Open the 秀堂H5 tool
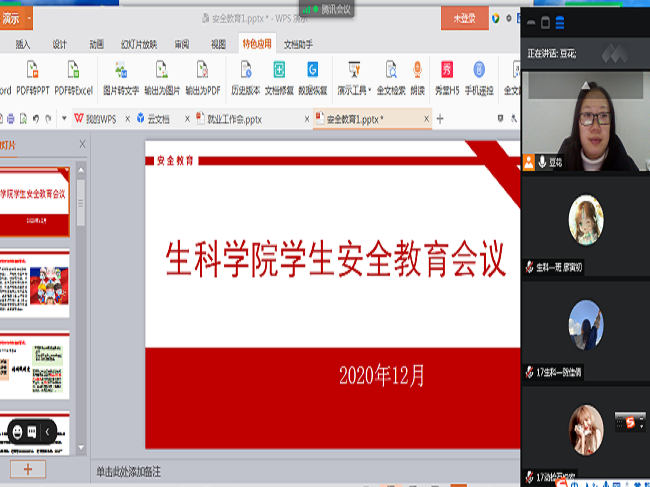The image size is (650, 487). [447, 70]
